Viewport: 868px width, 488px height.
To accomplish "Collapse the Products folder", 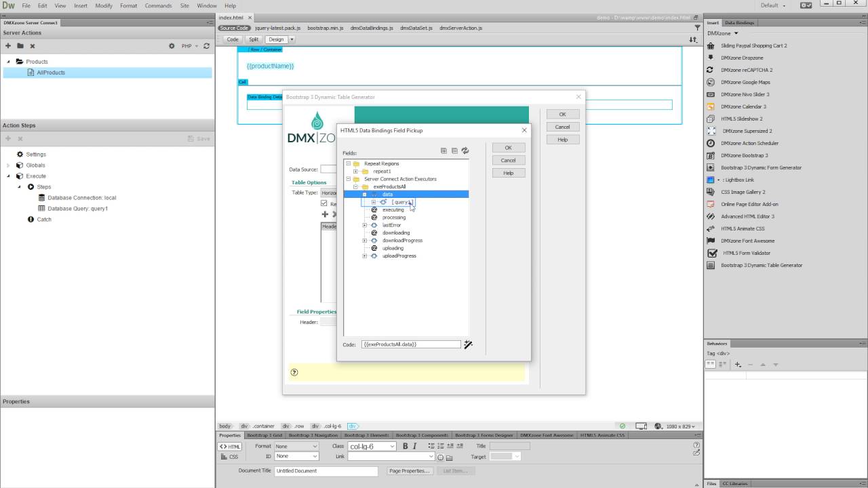I will 9,62.
